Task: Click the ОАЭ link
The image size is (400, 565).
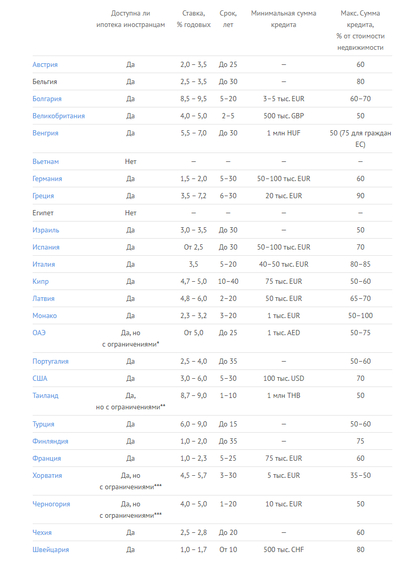Action: [39, 333]
